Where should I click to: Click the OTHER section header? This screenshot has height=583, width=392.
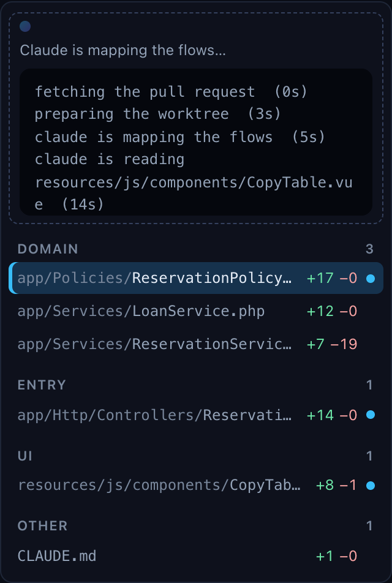point(42,525)
